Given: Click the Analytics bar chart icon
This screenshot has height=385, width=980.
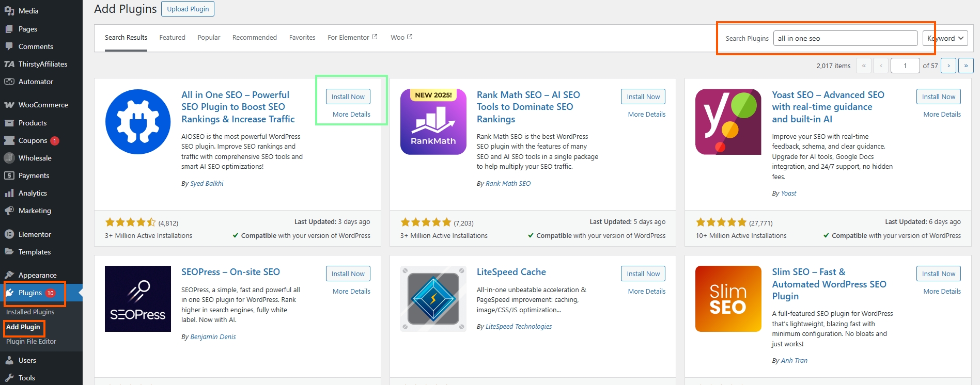Looking at the screenshot, I should (x=9, y=193).
